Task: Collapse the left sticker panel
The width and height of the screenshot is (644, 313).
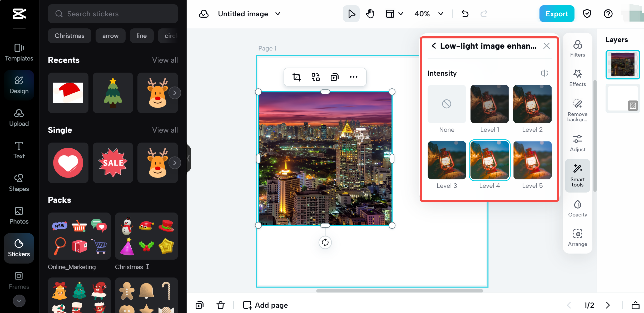Action: click(189, 158)
